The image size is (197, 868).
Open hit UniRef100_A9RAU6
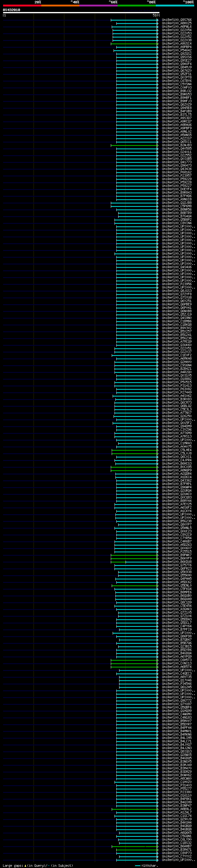(176, 125)
